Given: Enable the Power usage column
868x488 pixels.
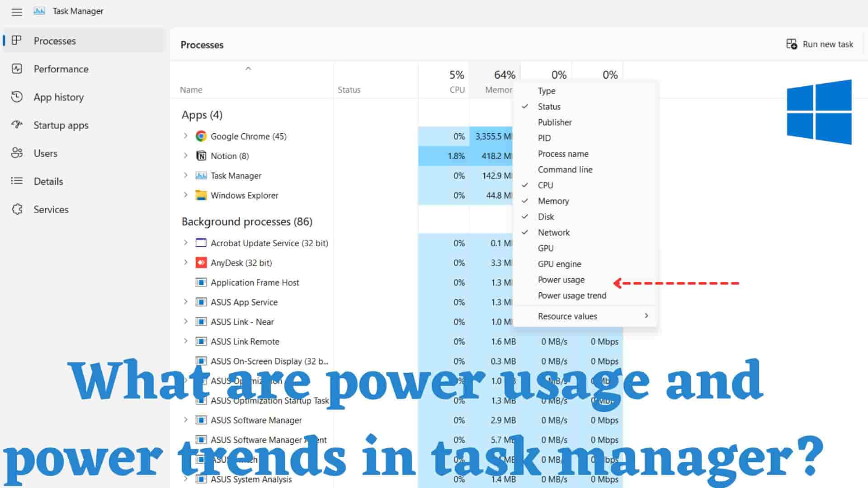Looking at the screenshot, I should coord(585,280).
